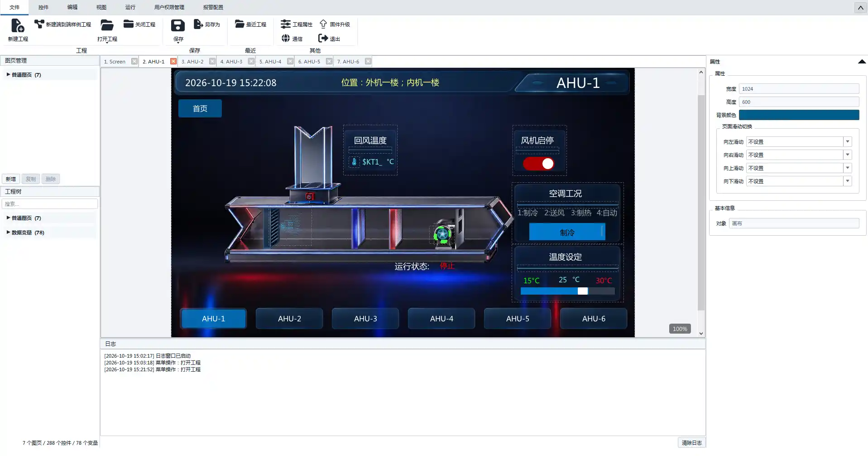868x456 pixels.
Task: Click the 制冷 mode button under 空调工况
Action: coord(567,233)
